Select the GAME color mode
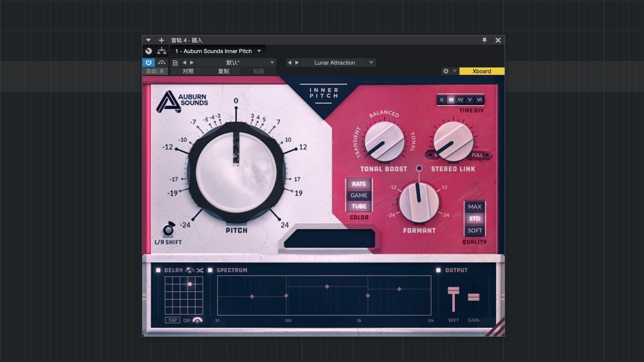644x362 pixels. pos(359,195)
